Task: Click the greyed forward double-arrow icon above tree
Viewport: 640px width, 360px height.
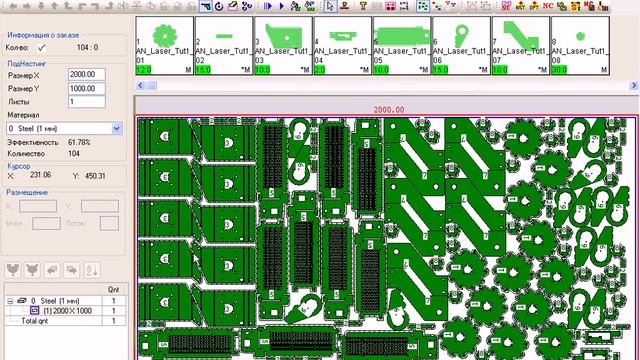Action: coord(71,270)
